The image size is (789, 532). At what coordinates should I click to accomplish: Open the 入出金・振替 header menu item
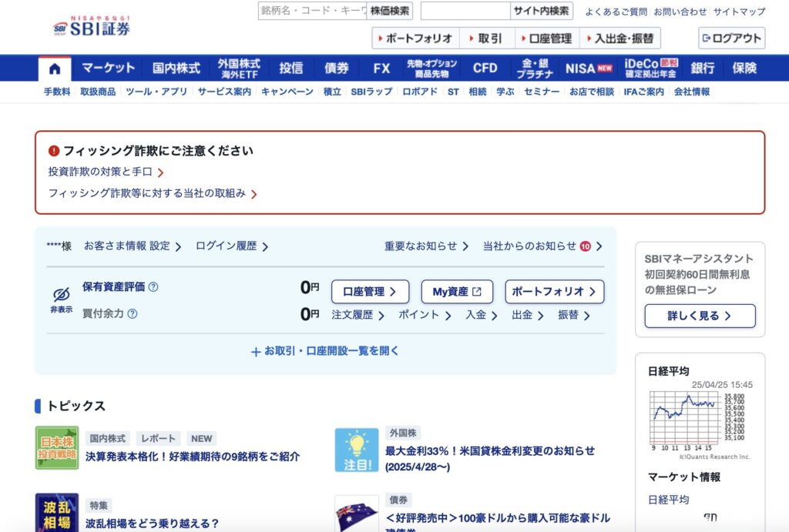[620, 38]
